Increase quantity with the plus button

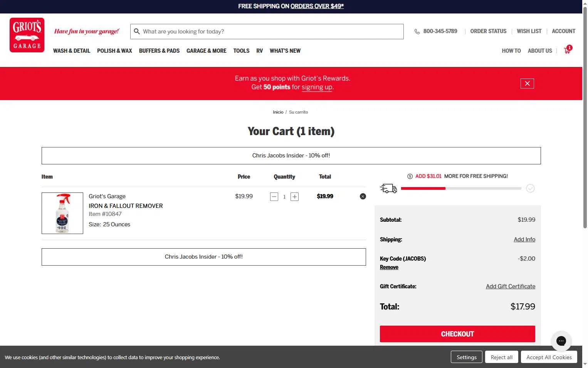(x=294, y=197)
